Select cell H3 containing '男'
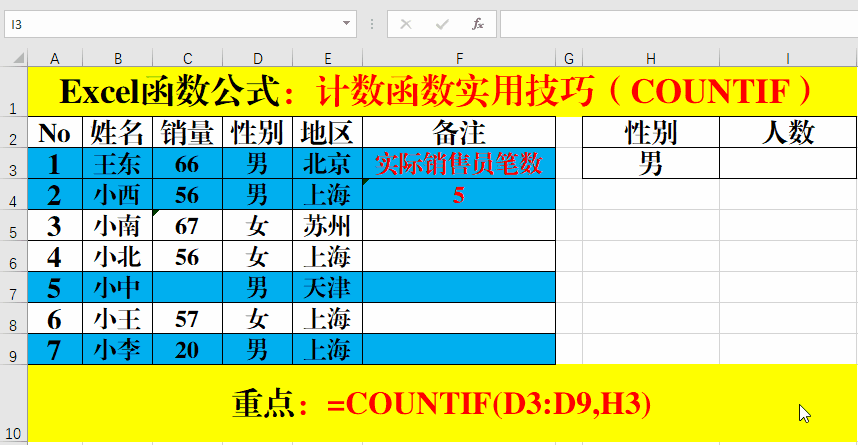This screenshot has height=445, width=858. point(651,163)
